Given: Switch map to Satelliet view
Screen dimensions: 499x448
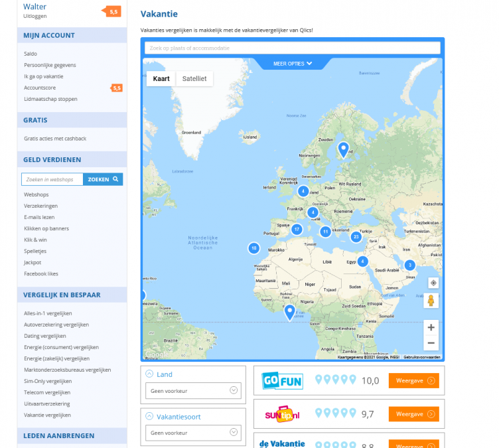Looking at the screenshot, I should coord(194,78).
